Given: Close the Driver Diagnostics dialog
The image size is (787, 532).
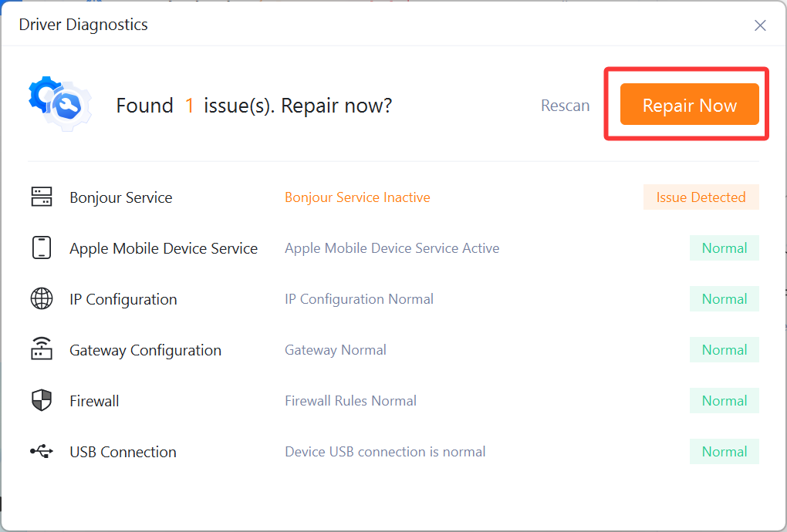Looking at the screenshot, I should [760, 25].
